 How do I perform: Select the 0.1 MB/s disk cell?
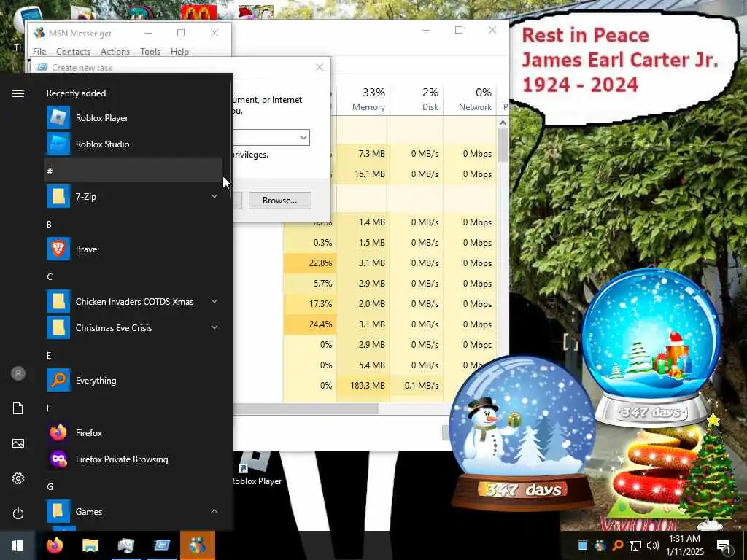tap(417, 385)
